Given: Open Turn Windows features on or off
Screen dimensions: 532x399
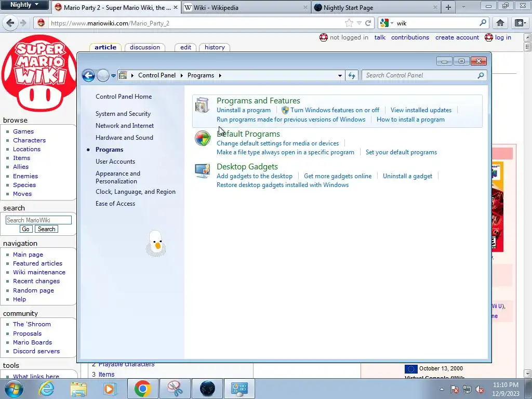Looking at the screenshot, I should (x=335, y=110).
